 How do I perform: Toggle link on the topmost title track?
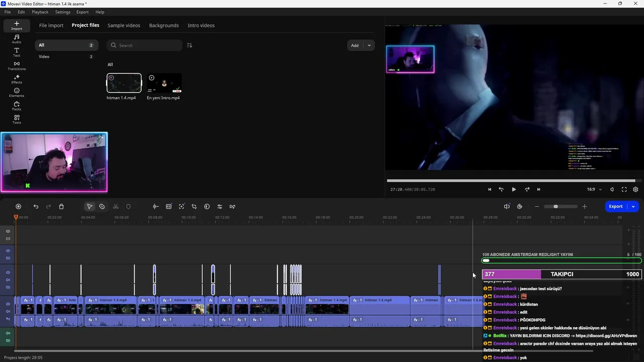[x=8, y=239]
